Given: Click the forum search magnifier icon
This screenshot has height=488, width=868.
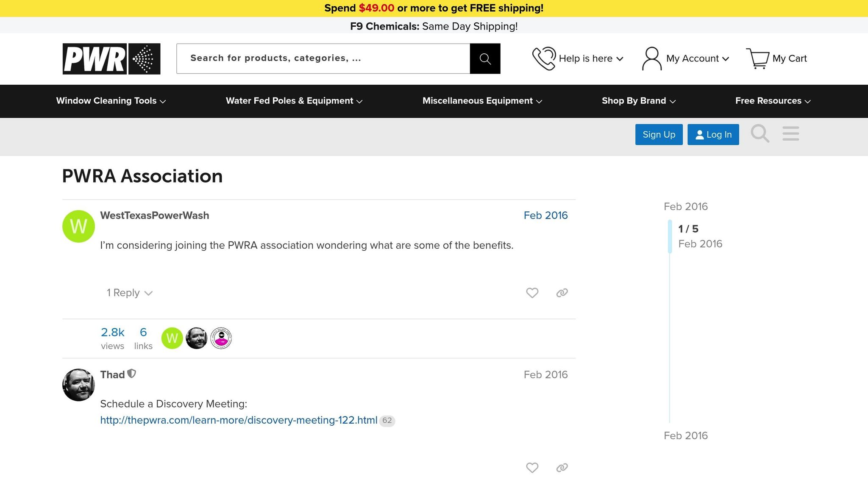Looking at the screenshot, I should pyautogui.click(x=760, y=134).
